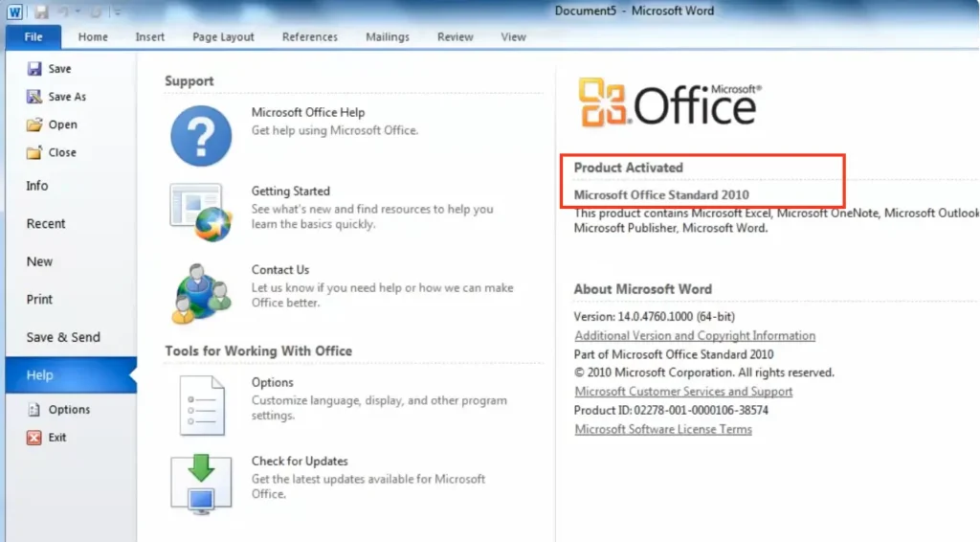Open the File tab

click(33, 37)
